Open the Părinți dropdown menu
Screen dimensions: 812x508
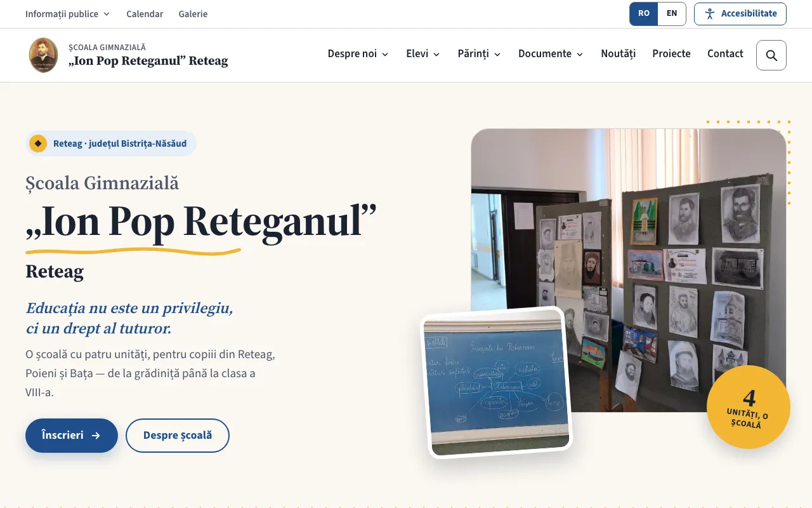(479, 54)
